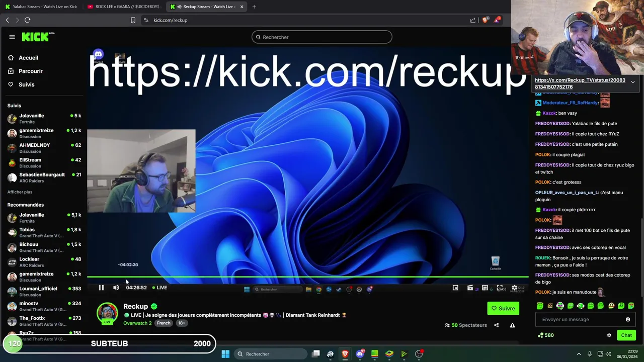Expand followed channels with Afficher plus
The image size is (644, 362).
(x=20, y=192)
